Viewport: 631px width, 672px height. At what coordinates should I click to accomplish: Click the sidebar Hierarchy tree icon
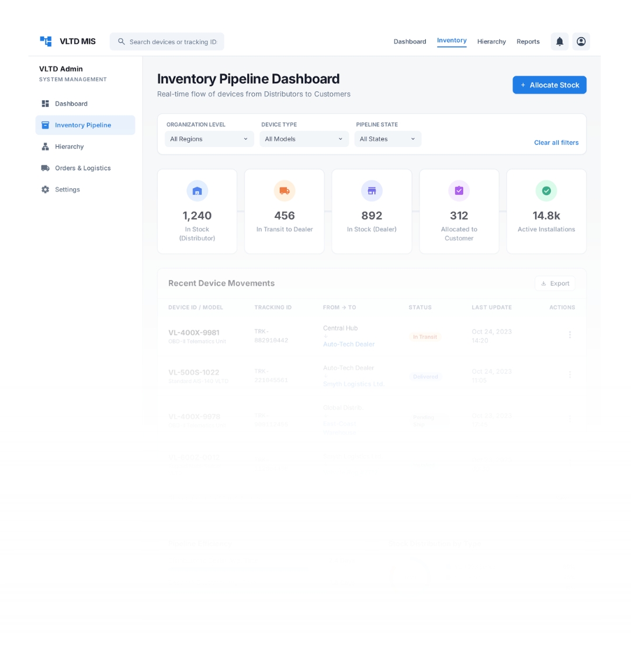[45, 147]
